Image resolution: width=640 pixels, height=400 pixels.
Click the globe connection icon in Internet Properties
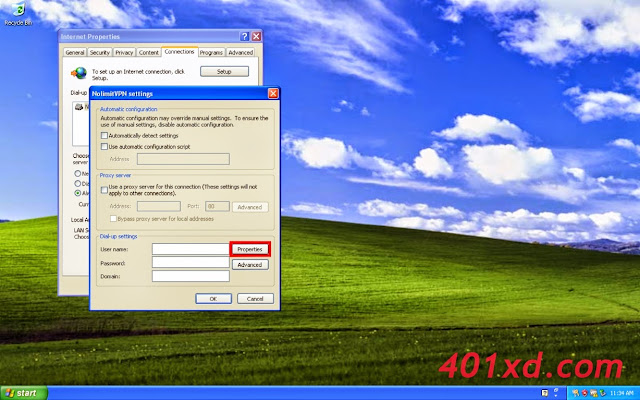(x=79, y=73)
